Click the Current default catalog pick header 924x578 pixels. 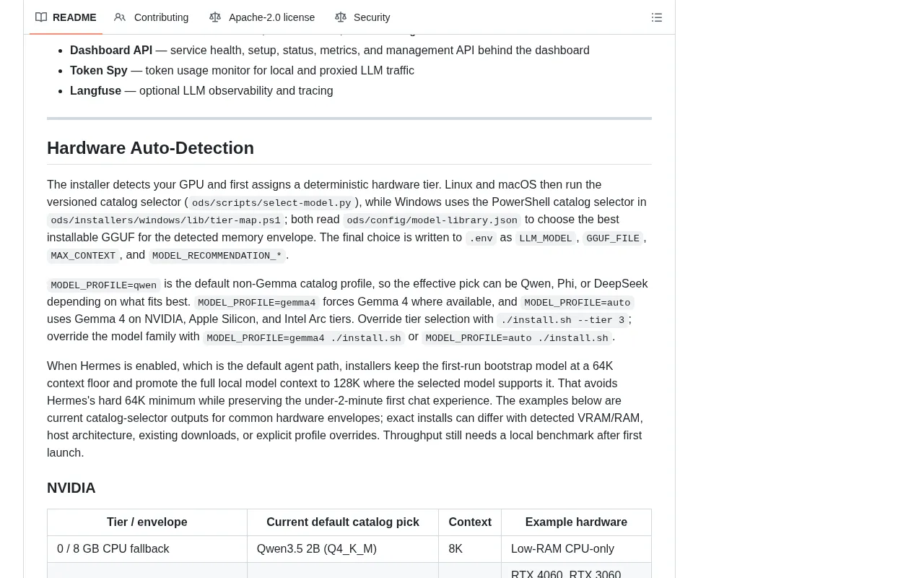pos(343,522)
